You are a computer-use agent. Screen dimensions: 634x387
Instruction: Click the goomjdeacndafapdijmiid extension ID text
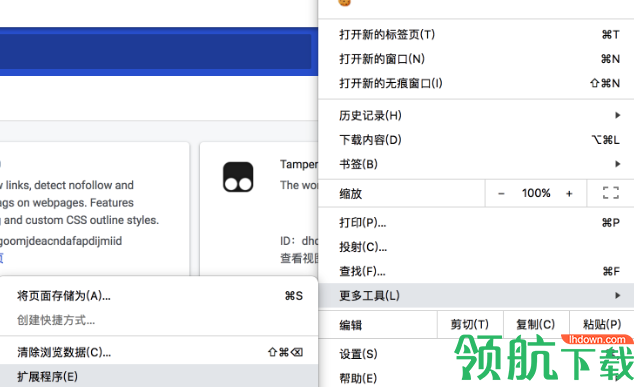pyautogui.click(x=61, y=241)
